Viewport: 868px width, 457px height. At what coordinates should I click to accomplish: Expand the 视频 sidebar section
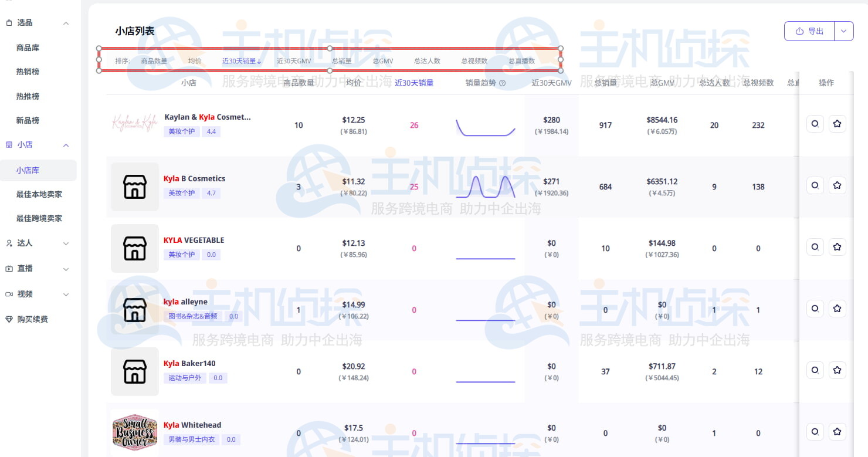pyautogui.click(x=66, y=294)
